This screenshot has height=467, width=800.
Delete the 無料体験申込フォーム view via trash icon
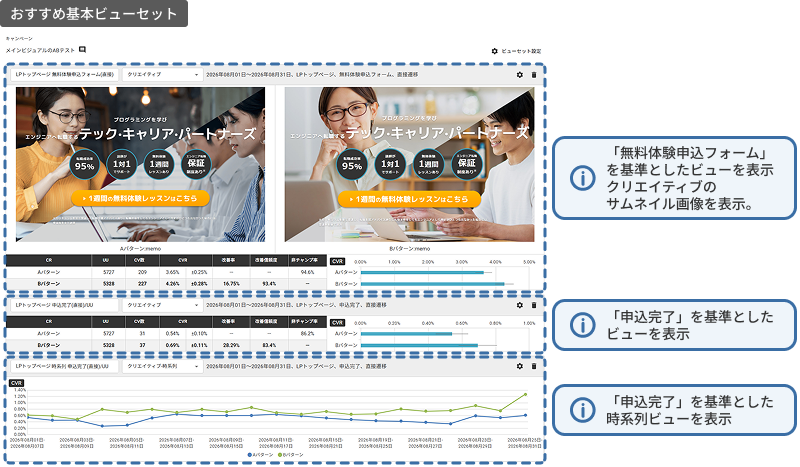[x=534, y=75]
